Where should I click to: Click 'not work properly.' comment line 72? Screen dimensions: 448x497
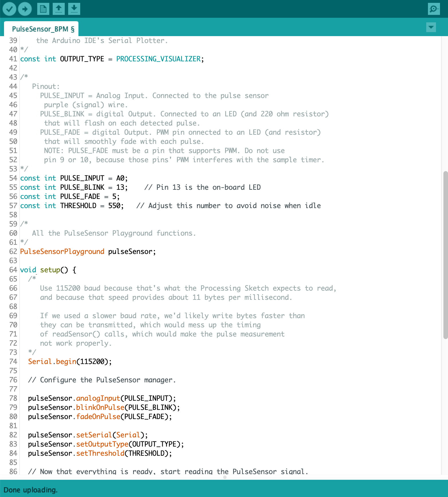76,343
